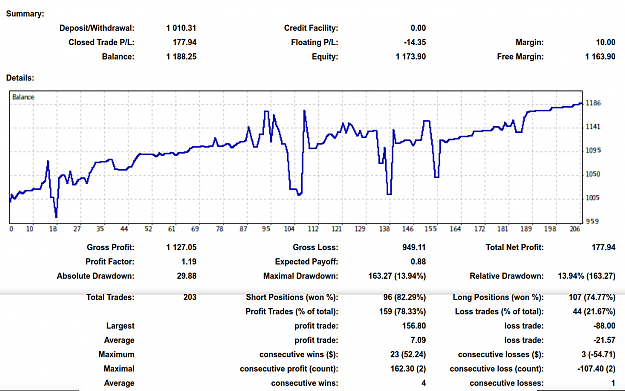Select the average profit trade value 7.09
This screenshot has width=625, height=391.
pos(418,340)
